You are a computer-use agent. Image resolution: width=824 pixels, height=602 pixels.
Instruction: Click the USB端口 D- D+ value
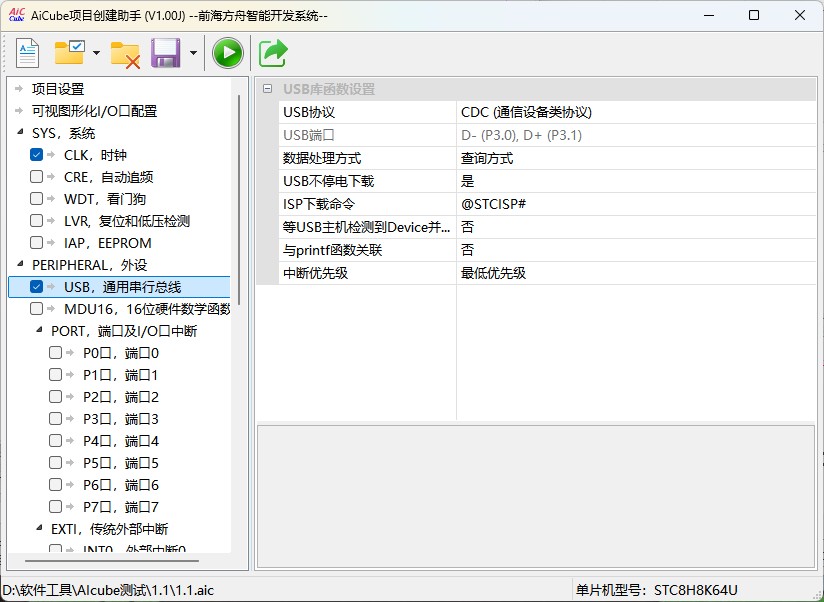(636, 135)
